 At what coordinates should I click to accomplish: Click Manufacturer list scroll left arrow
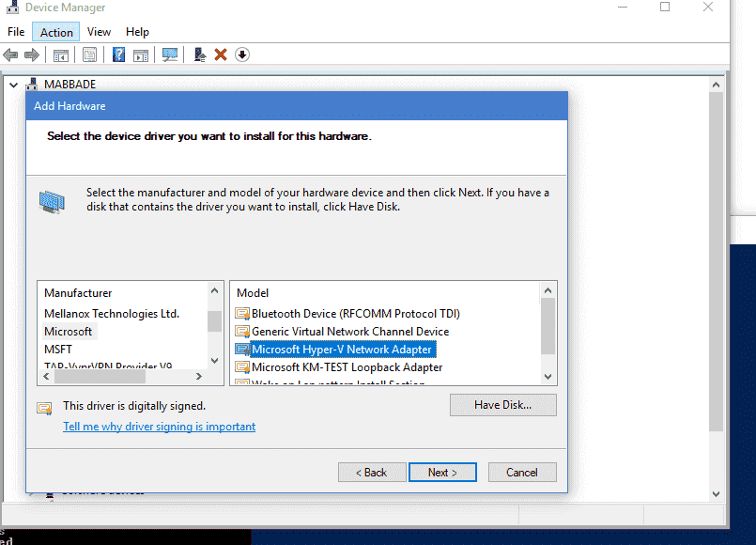[46, 376]
